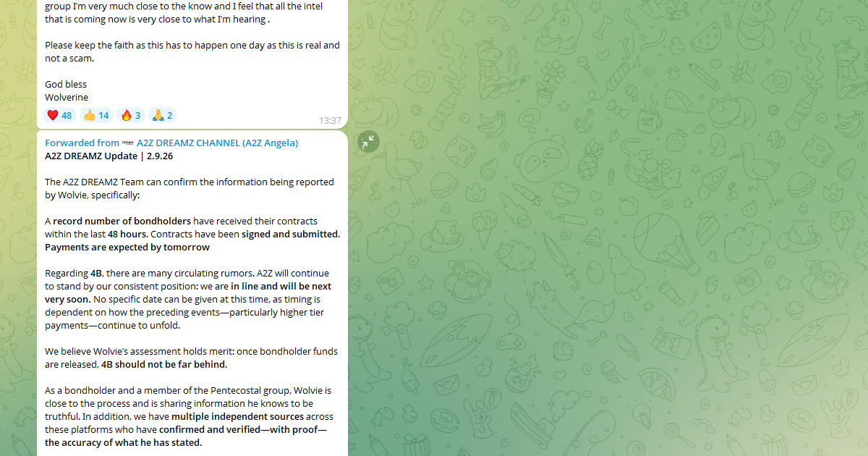The image size is (868, 456).
Task: Click bold 'signed and submitted.' text
Action: click(291, 234)
